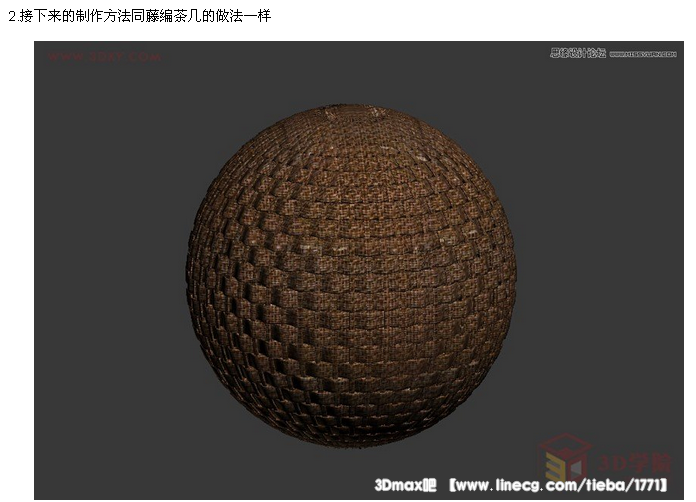Screen dimensions: 696x502
Task: Click the 3Dmax吧 label
Action: tap(405, 485)
